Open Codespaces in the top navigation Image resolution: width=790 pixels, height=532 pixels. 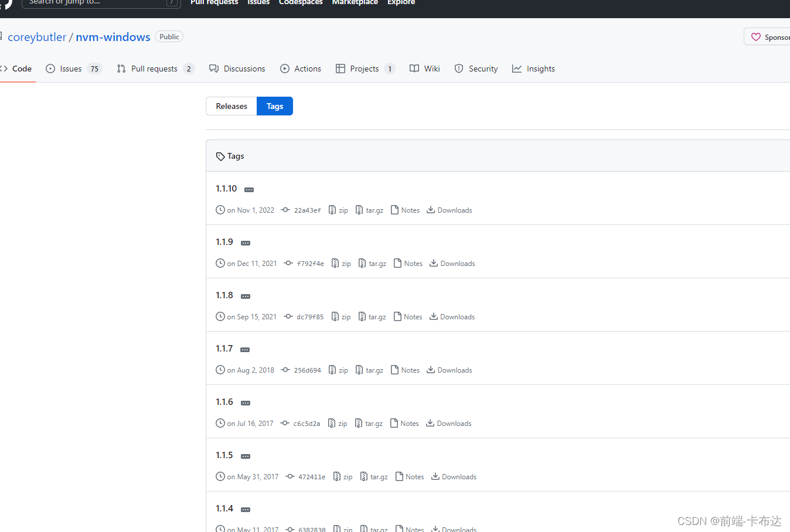[301, 2]
